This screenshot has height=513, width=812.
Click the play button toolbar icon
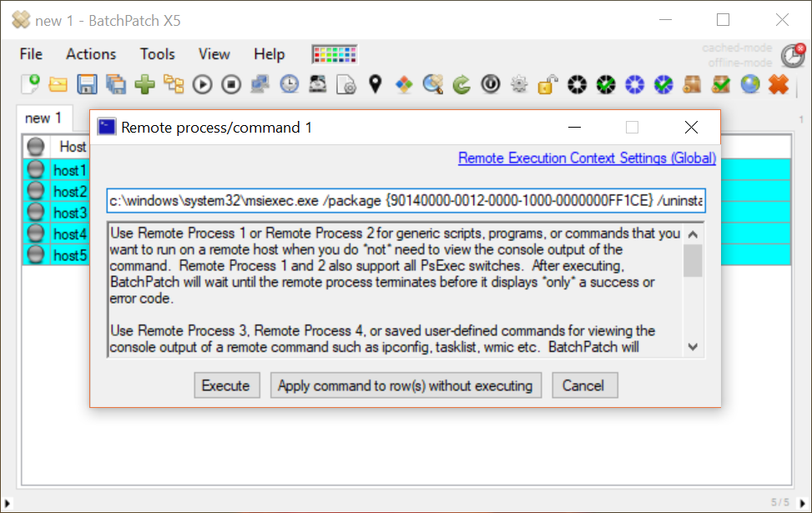203,84
